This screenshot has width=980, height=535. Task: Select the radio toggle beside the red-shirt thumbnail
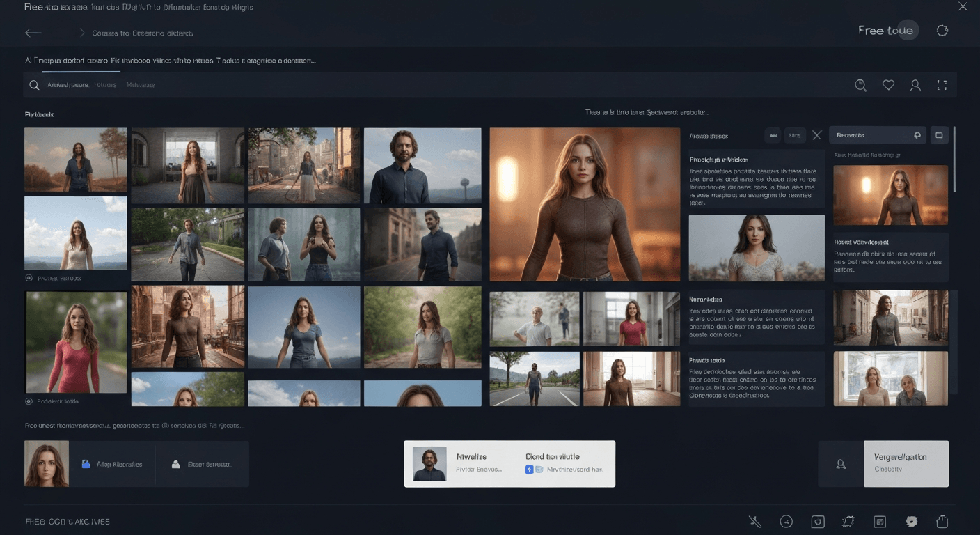click(x=29, y=401)
